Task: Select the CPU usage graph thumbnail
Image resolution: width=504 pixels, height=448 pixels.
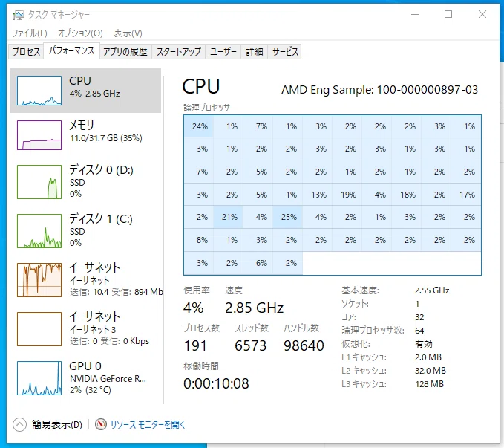Action: 39,91
